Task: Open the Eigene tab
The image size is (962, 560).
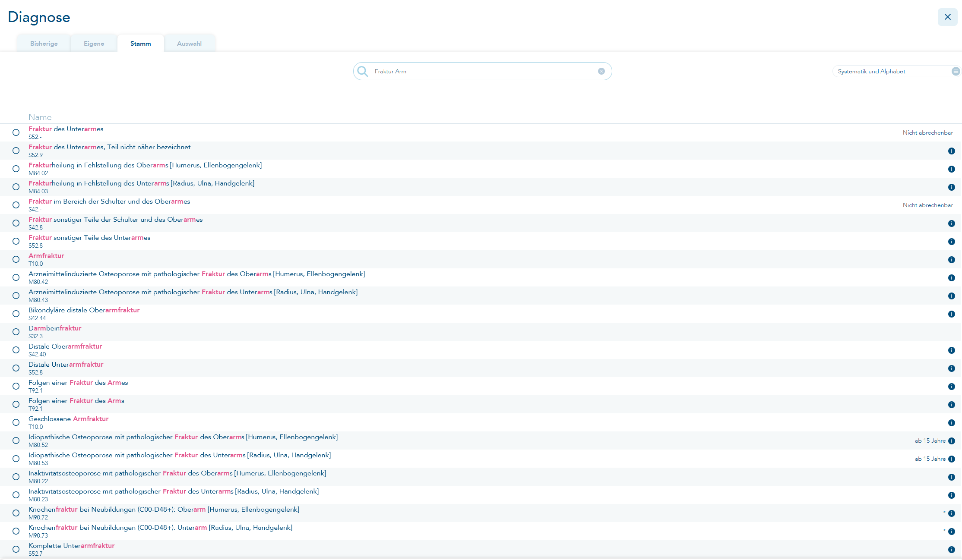Action: (94, 44)
